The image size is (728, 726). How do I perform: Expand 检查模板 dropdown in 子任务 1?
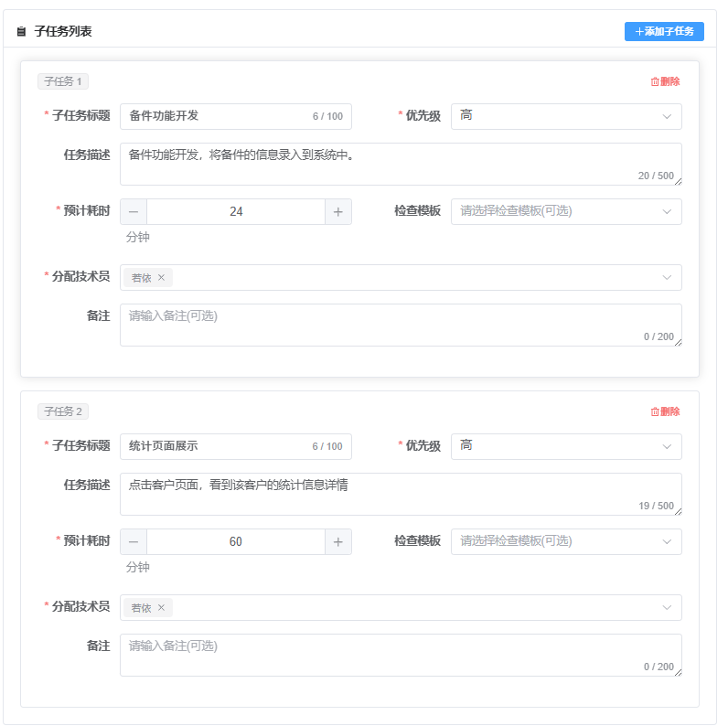coord(565,211)
